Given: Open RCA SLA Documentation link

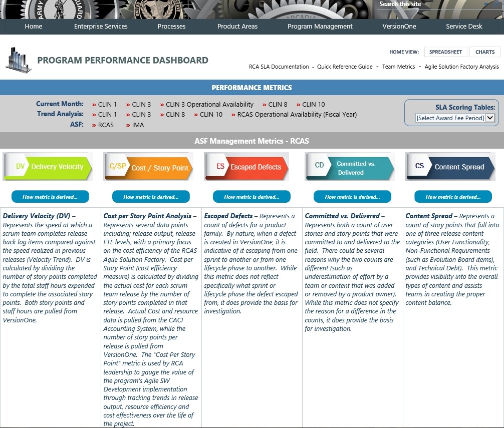Looking at the screenshot, I should click(279, 67).
